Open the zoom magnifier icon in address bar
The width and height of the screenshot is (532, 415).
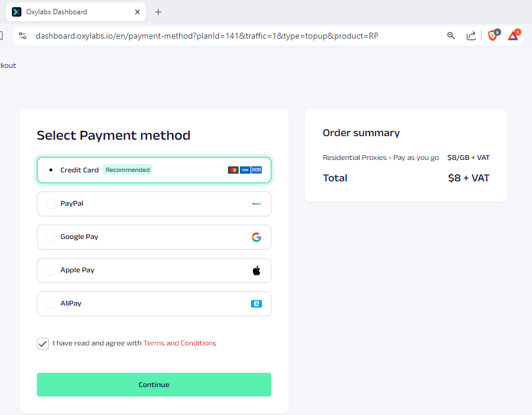coord(451,36)
